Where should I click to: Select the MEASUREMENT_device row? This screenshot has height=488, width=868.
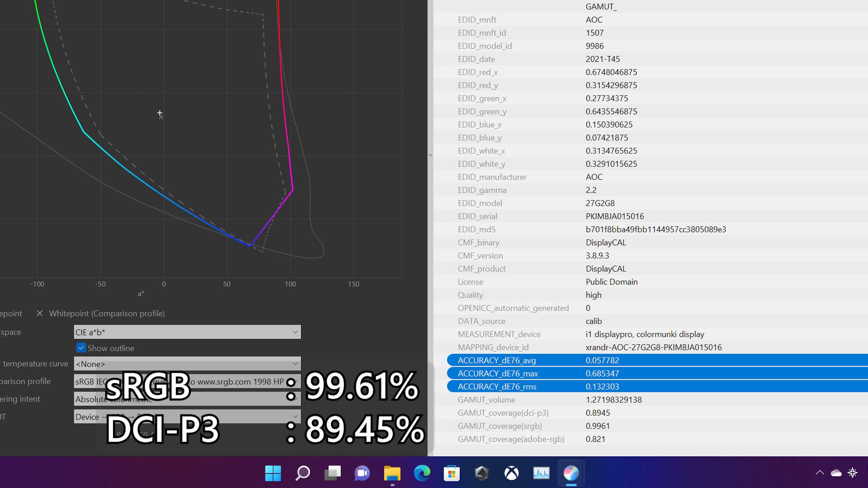651,334
